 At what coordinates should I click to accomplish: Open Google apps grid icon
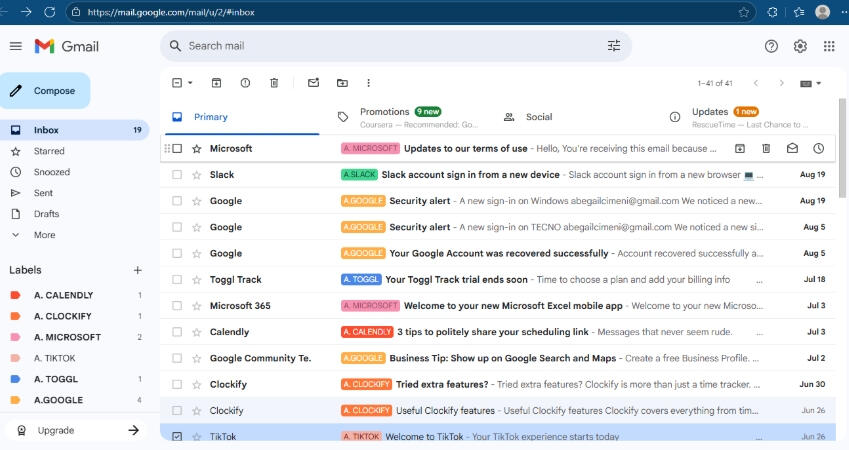[x=829, y=46]
